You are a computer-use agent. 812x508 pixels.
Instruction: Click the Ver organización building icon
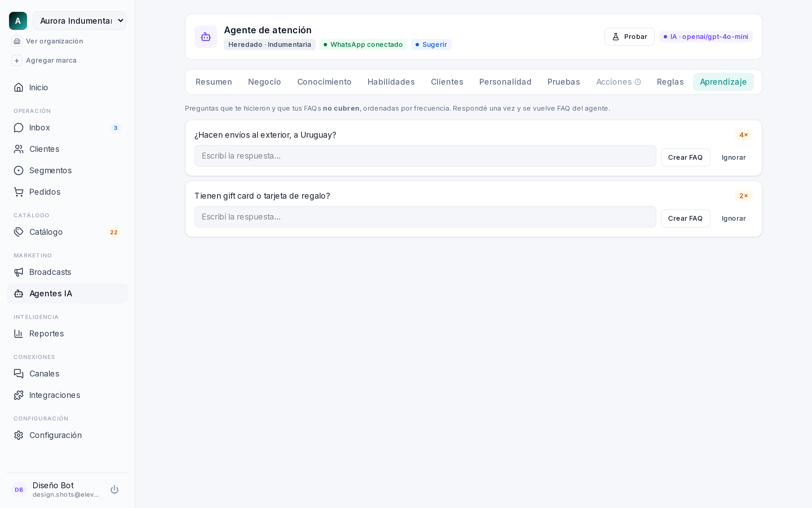pyautogui.click(x=17, y=41)
